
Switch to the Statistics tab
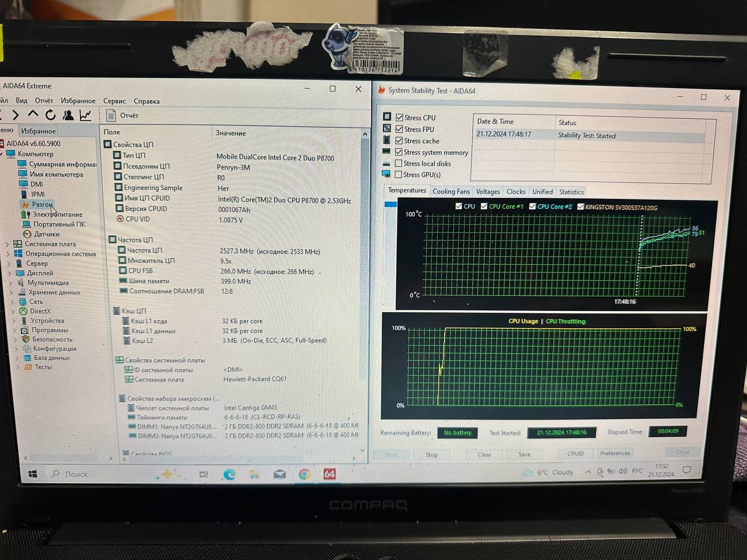click(571, 191)
